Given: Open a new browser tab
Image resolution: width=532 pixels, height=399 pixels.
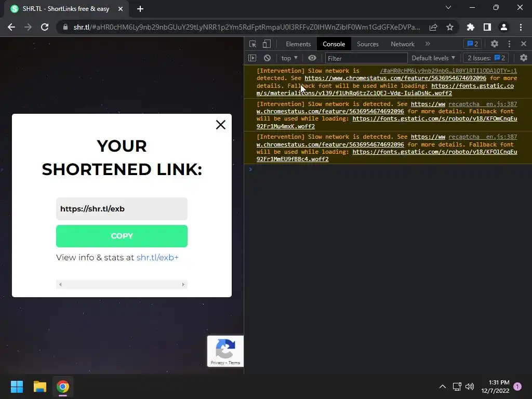Looking at the screenshot, I should pos(140,9).
